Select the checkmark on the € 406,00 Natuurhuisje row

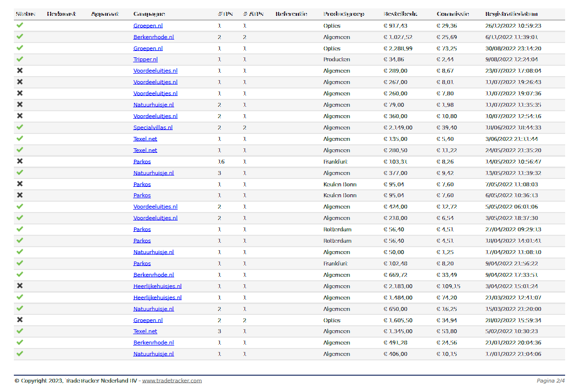click(x=20, y=353)
